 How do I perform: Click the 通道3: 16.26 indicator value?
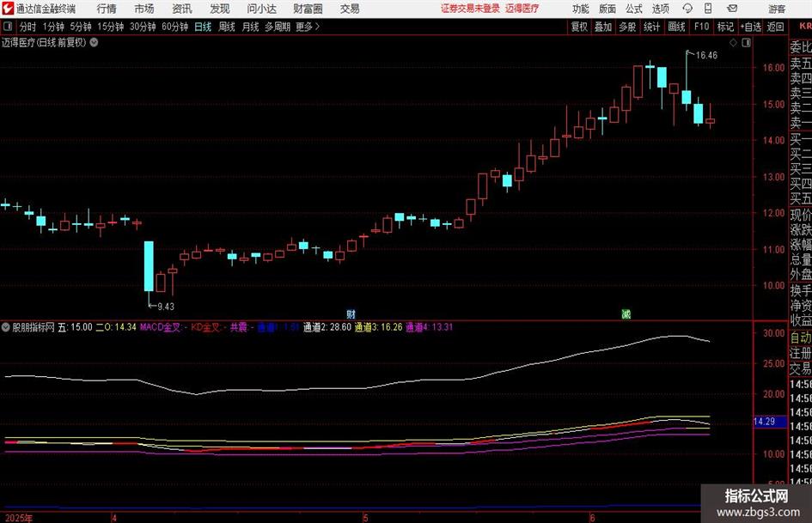coord(379,327)
